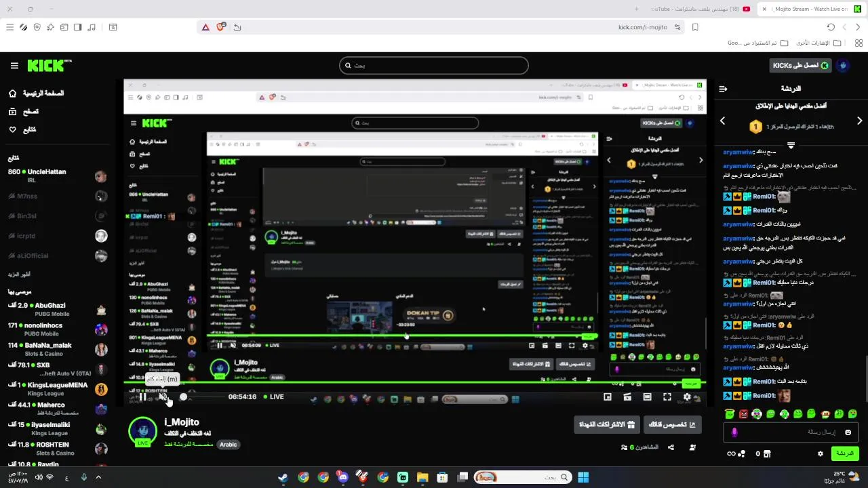The image size is (868, 488).
Task: Reload the page
Action: (831, 27)
